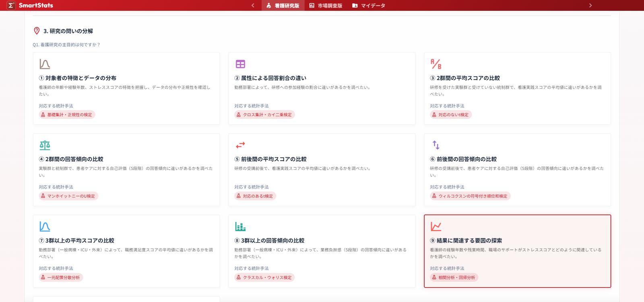Select the card title ⑦ 3群以上の平均スコアの比較
The height and width of the screenshot is (302, 644).
[76, 240]
